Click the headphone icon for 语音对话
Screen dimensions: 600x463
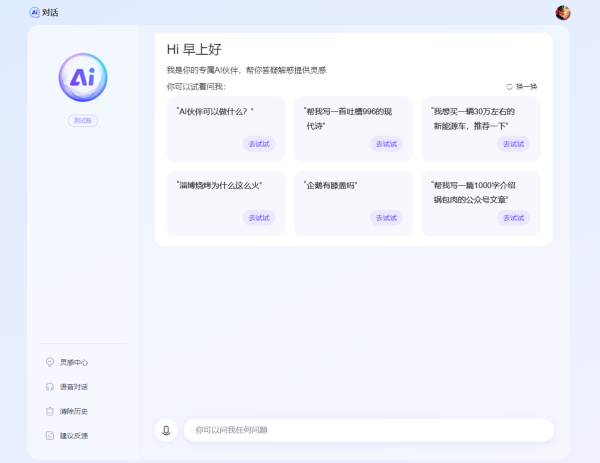(50, 387)
